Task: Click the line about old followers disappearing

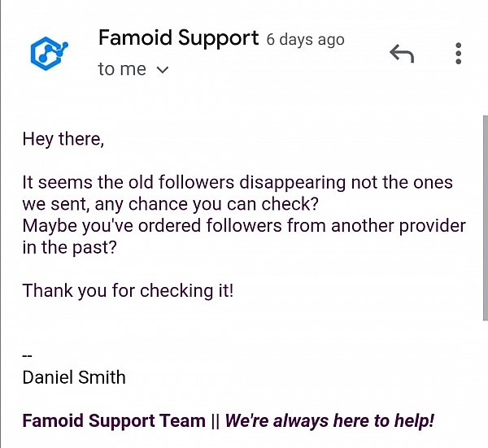Action: coord(237,182)
